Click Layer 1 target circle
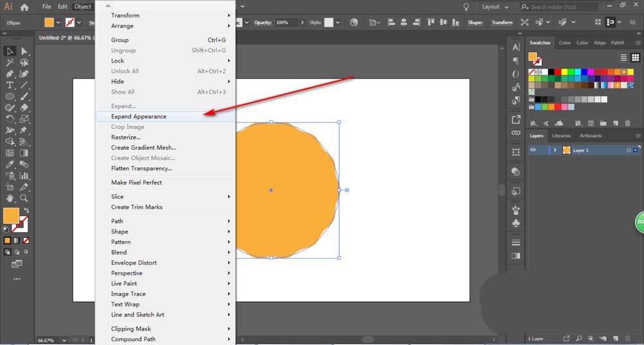The image size is (644, 345). (629, 150)
